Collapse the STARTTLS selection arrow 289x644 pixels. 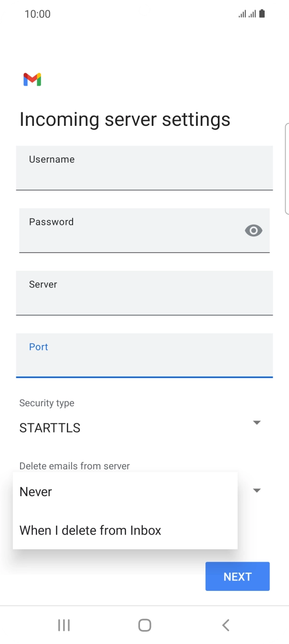[x=257, y=422]
